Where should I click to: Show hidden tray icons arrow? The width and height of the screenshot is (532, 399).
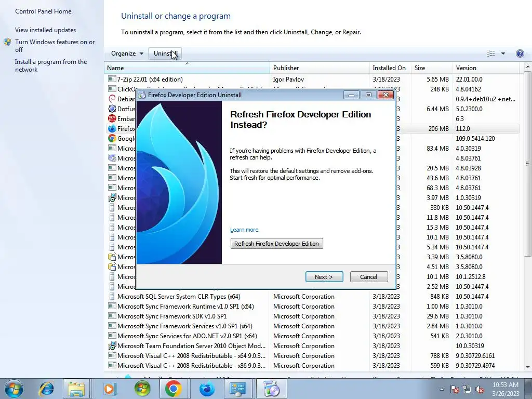(x=442, y=389)
